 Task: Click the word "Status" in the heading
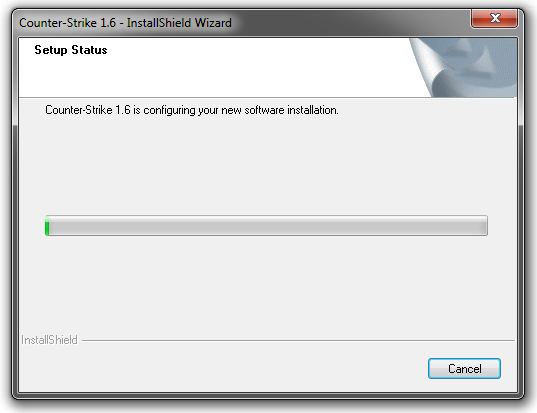coord(89,50)
